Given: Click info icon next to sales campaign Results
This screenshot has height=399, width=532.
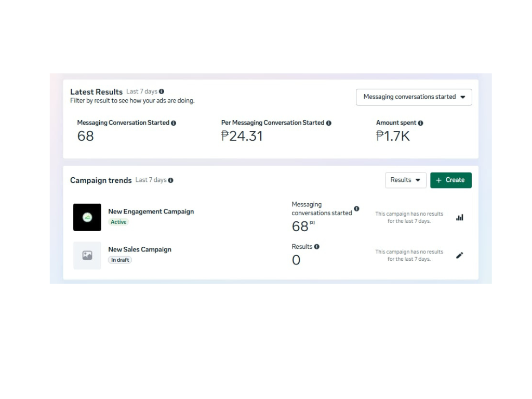Looking at the screenshot, I should point(317,247).
